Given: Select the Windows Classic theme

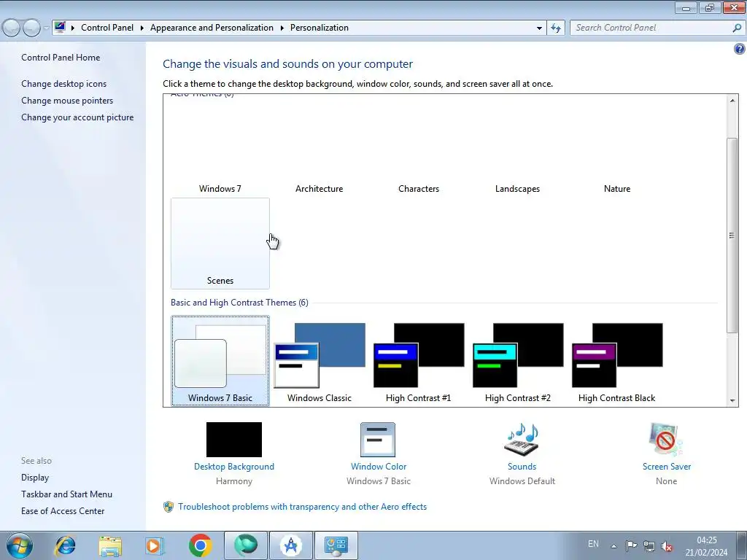Looking at the screenshot, I should (x=320, y=360).
